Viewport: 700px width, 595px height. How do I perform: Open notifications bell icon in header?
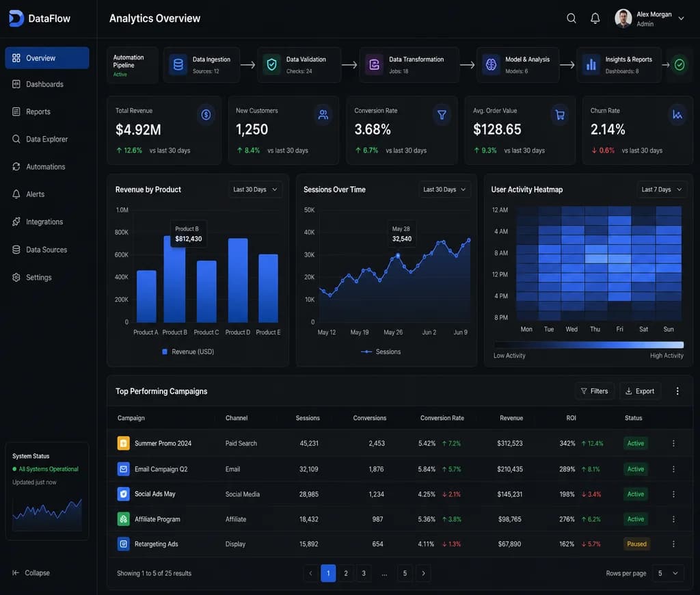[595, 18]
